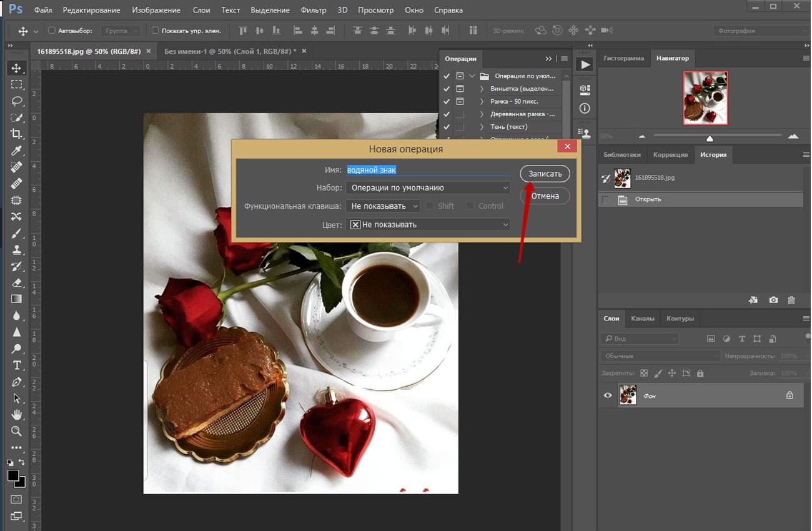Open the Функциональная клавиша dropdown
The width and height of the screenshot is (812, 531).
383,206
